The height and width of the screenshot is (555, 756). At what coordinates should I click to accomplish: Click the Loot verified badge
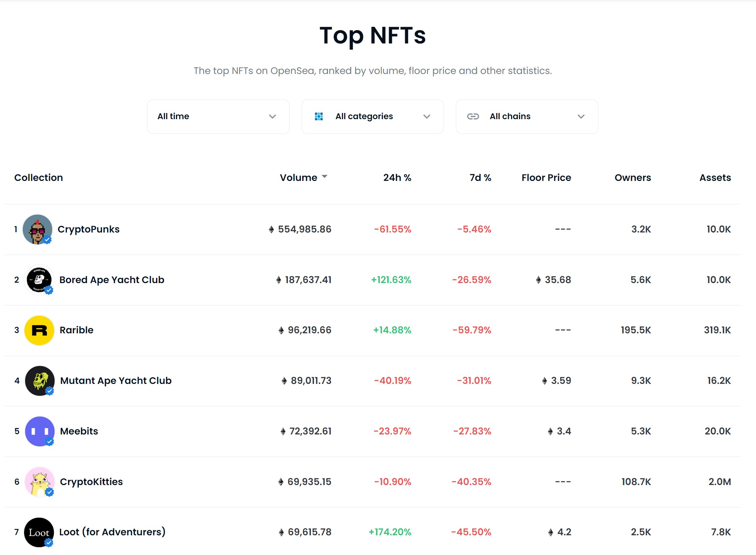tap(49, 542)
